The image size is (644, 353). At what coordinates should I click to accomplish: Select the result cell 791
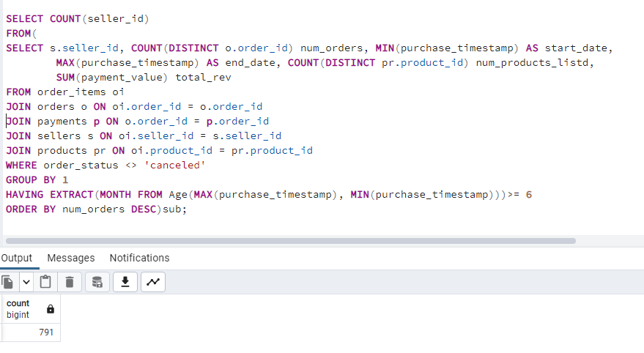(x=31, y=332)
